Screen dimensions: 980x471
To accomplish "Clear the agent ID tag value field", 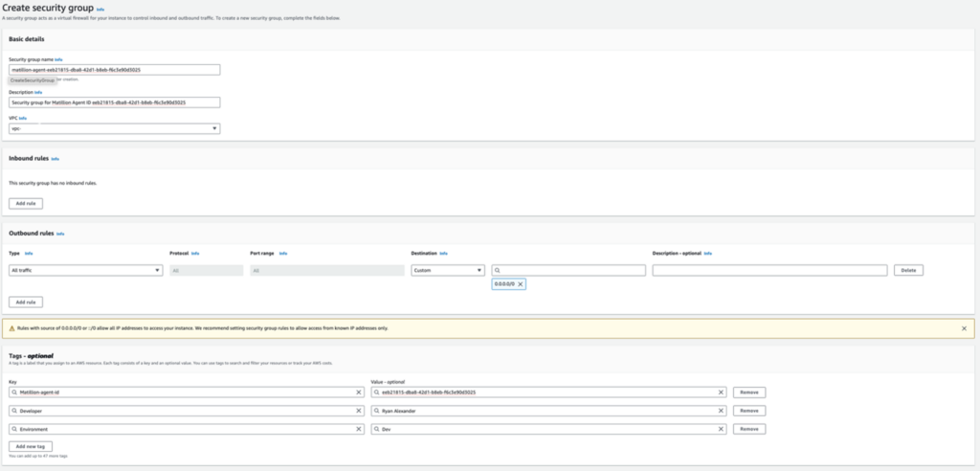I will (721, 392).
